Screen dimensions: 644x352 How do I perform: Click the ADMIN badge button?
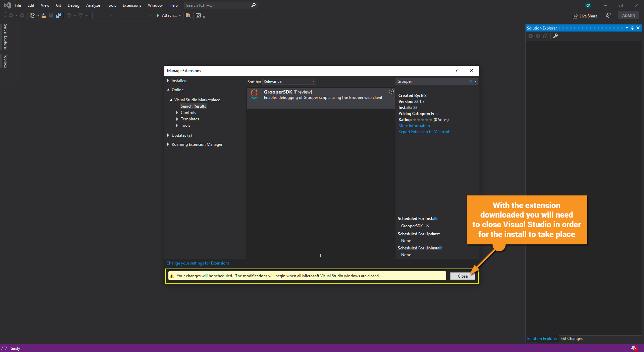tap(629, 15)
